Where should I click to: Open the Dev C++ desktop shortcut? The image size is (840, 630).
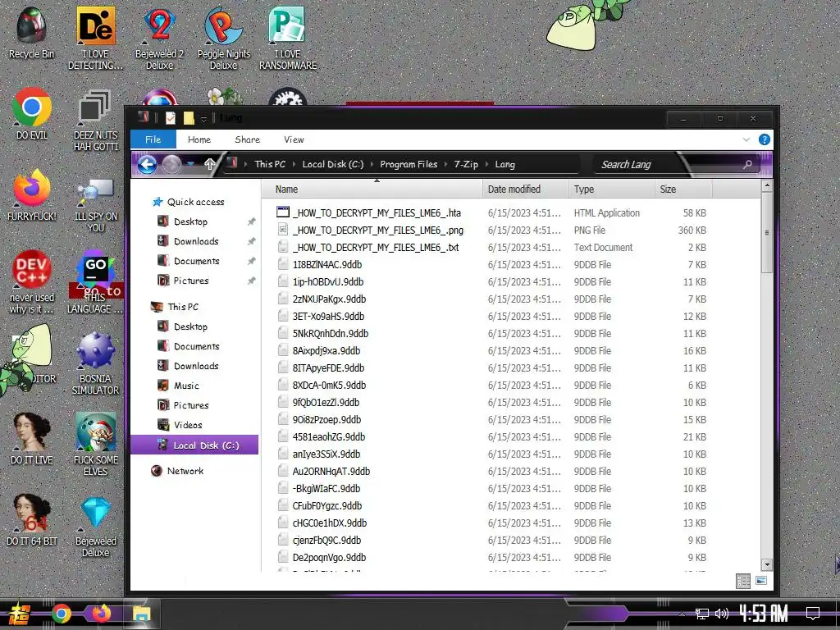[x=32, y=281]
